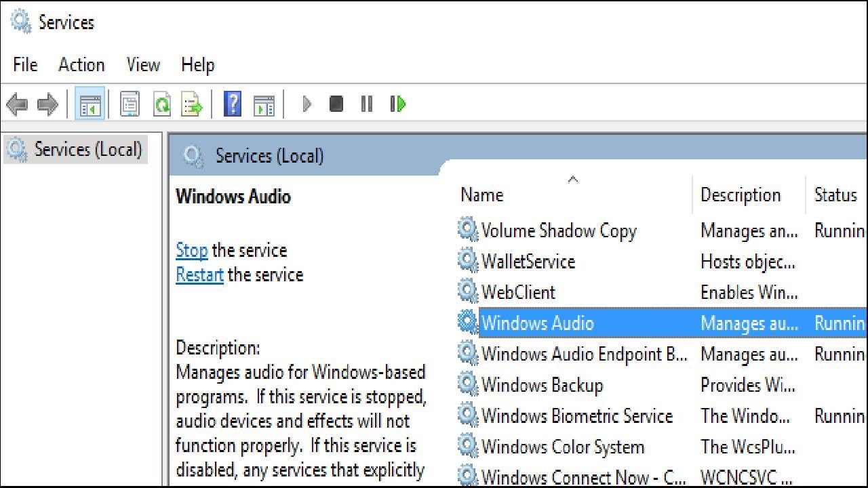Select Services (Local) in the console tree
This screenshot has height=488, width=868.
point(87,150)
